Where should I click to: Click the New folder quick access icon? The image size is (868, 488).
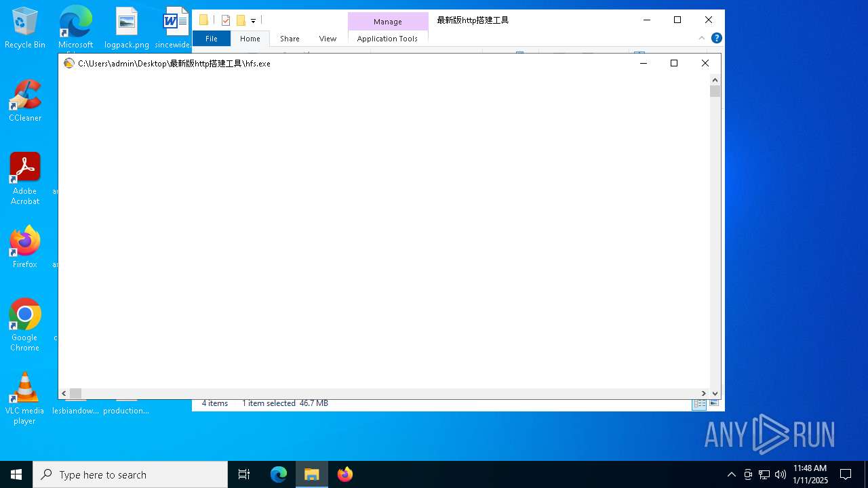point(240,20)
